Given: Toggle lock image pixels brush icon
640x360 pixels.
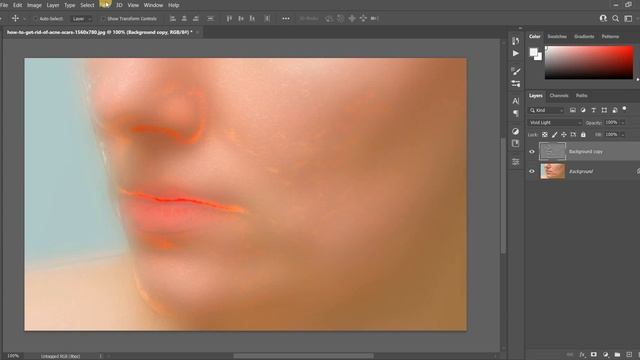Looking at the screenshot, I should coord(554,134).
